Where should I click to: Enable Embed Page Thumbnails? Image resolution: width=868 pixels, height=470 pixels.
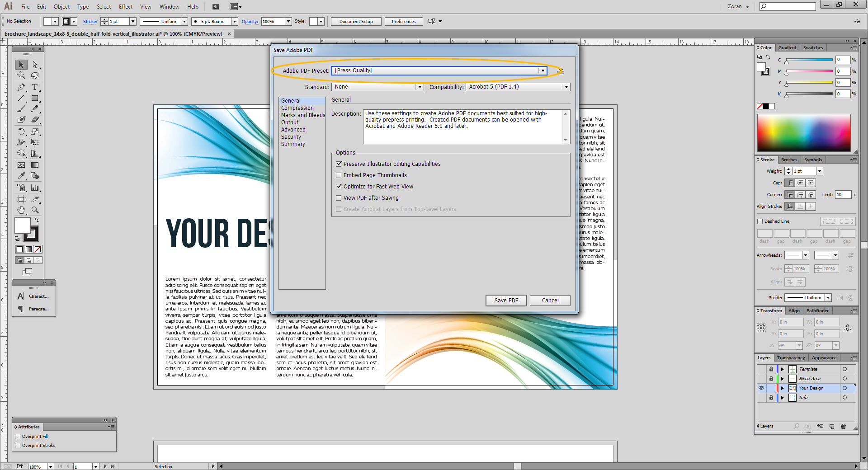(x=339, y=175)
